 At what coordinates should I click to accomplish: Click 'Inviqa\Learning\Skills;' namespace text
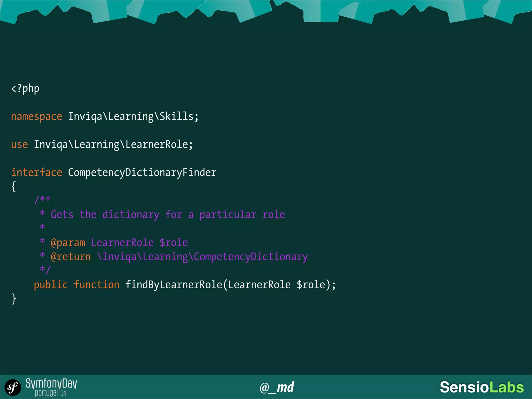pos(134,116)
